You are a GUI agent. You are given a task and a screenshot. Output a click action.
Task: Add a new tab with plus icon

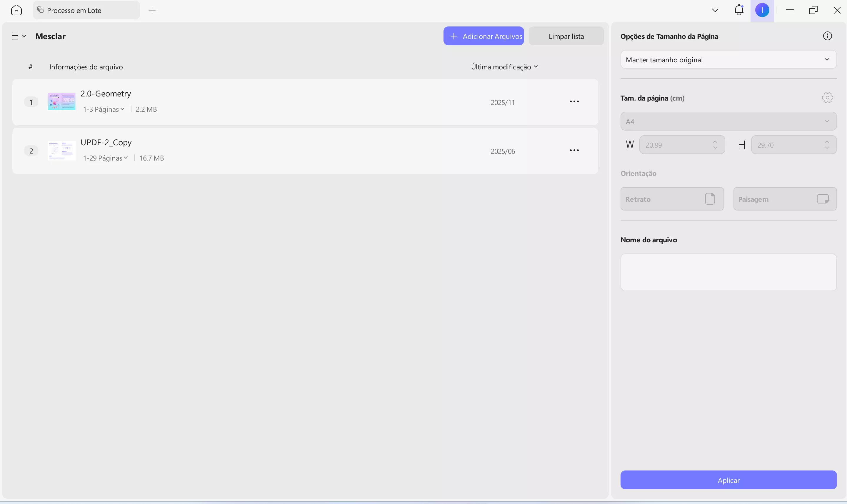152,10
